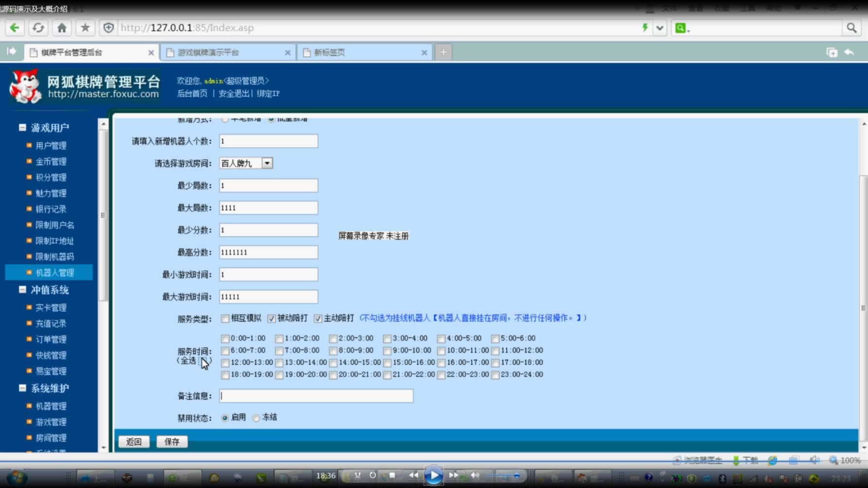This screenshot has width=868, height=488.
Task: Click the fast-forward button in player
Action: click(x=453, y=475)
